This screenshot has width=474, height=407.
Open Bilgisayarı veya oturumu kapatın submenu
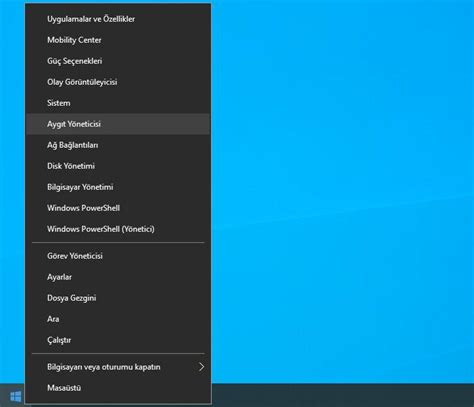pos(118,367)
